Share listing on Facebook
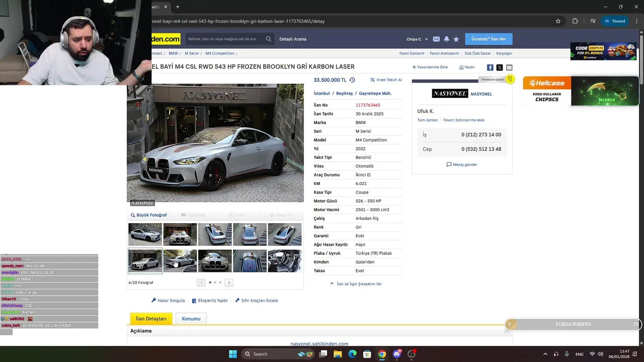 pyautogui.click(x=490, y=67)
